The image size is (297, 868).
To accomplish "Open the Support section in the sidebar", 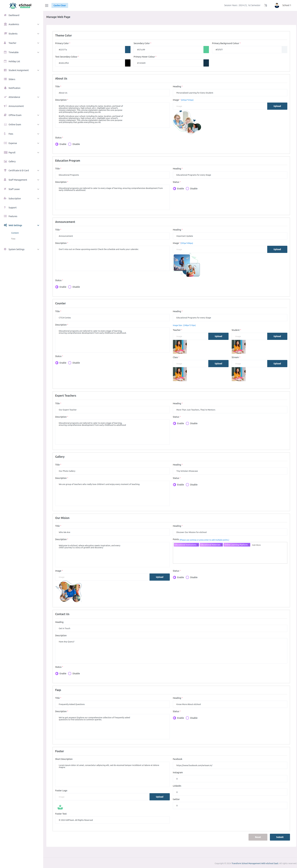I will pos(12,207).
